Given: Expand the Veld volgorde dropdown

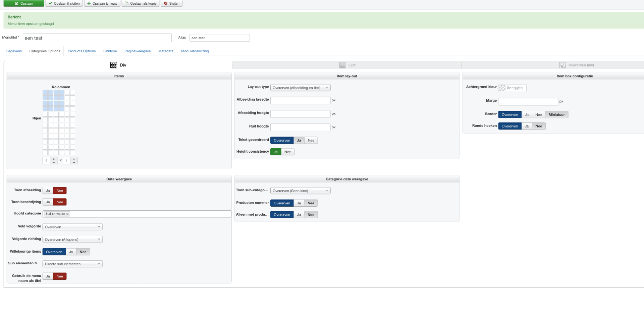Looking at the screenshot, I should pos(72,227).
